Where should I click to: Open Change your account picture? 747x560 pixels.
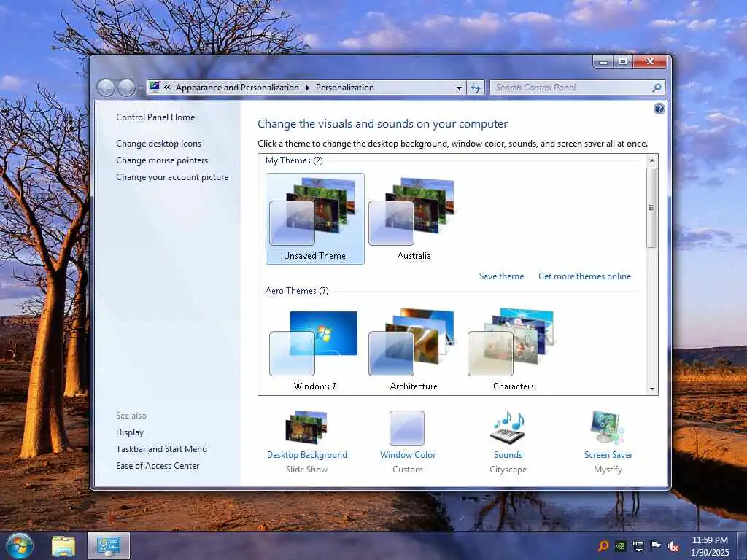[x=172, y=177]
